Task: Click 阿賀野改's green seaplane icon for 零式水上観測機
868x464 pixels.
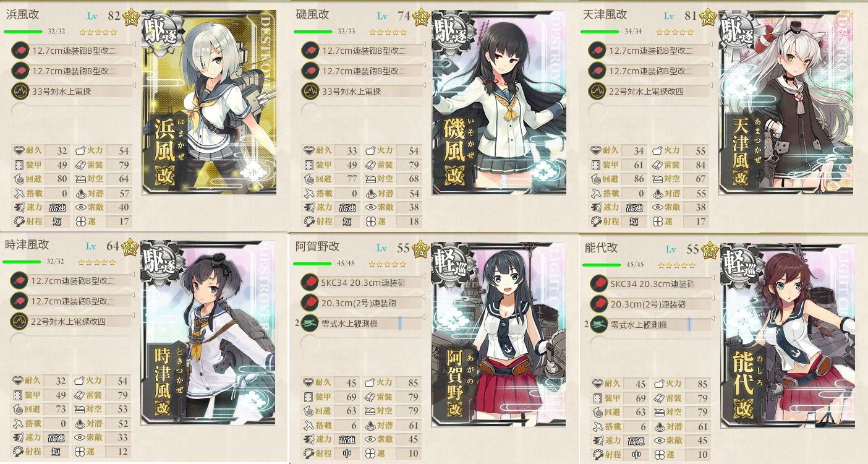Action: click(309, 324)
